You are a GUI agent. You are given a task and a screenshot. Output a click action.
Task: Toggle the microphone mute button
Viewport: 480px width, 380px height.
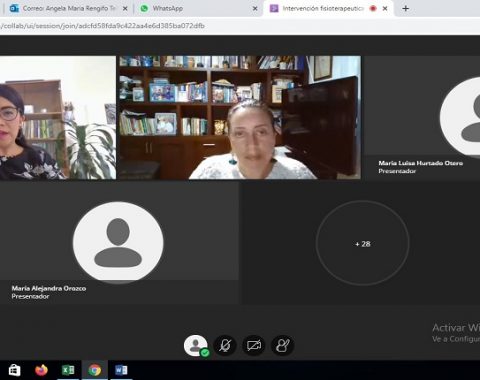[x=225, y=345]
